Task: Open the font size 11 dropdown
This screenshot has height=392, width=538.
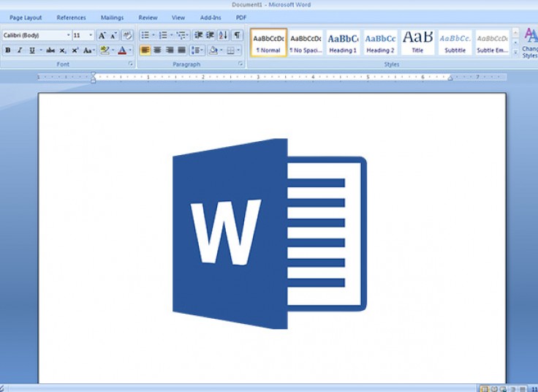Action: tap(91, 35)
